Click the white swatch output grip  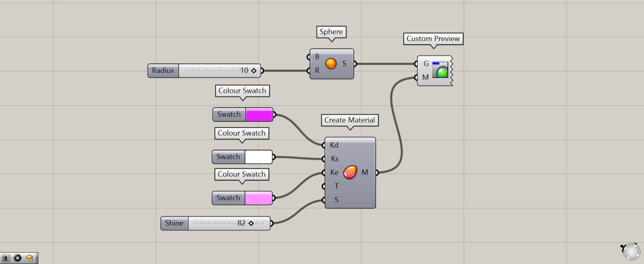pos(273,157)
